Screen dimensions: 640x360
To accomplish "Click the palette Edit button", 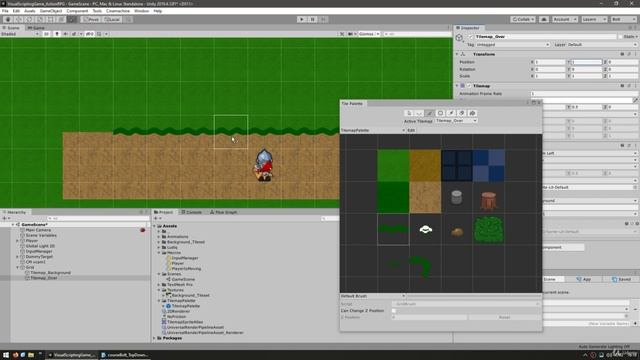I will pos(411,130).
